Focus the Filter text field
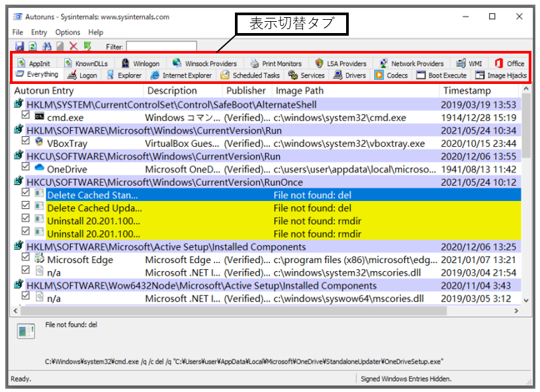The width and height of the screenshot is (540, 392). coord(161,46)
